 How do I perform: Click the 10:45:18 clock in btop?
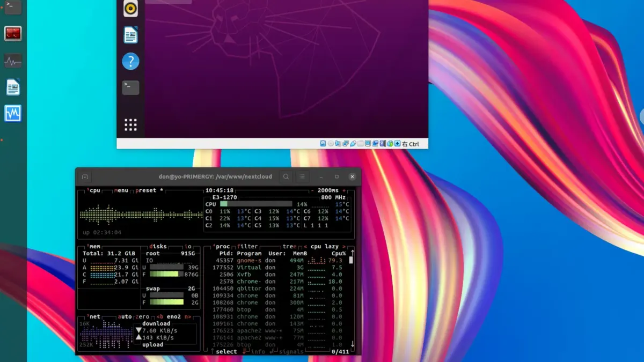click(x=219, y=190)
